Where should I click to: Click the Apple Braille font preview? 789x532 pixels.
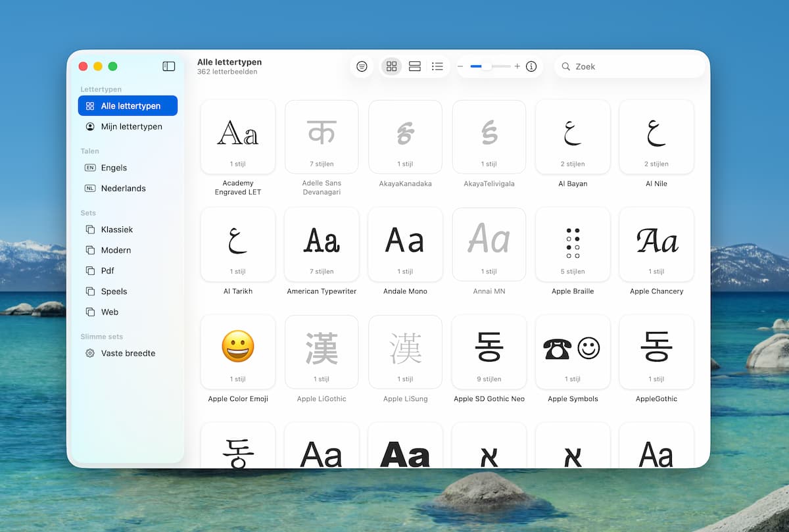tap(573, 244)
